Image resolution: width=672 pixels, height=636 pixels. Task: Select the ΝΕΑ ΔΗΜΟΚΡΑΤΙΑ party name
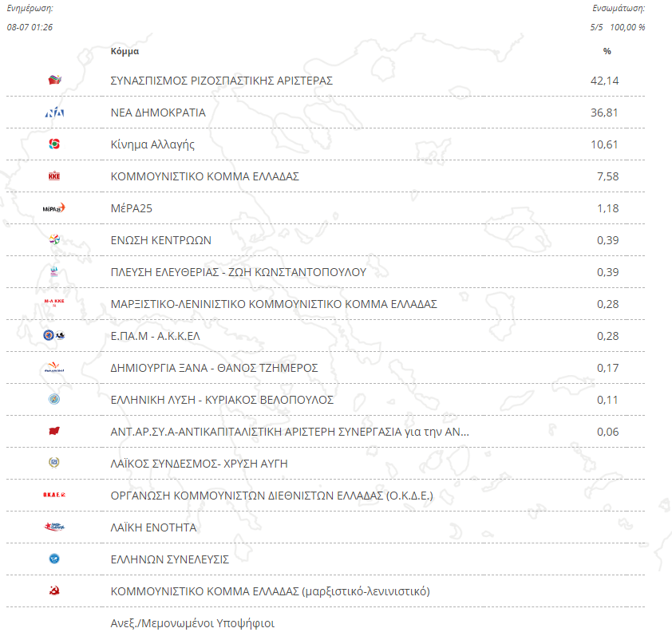click(x=157, y=113)
